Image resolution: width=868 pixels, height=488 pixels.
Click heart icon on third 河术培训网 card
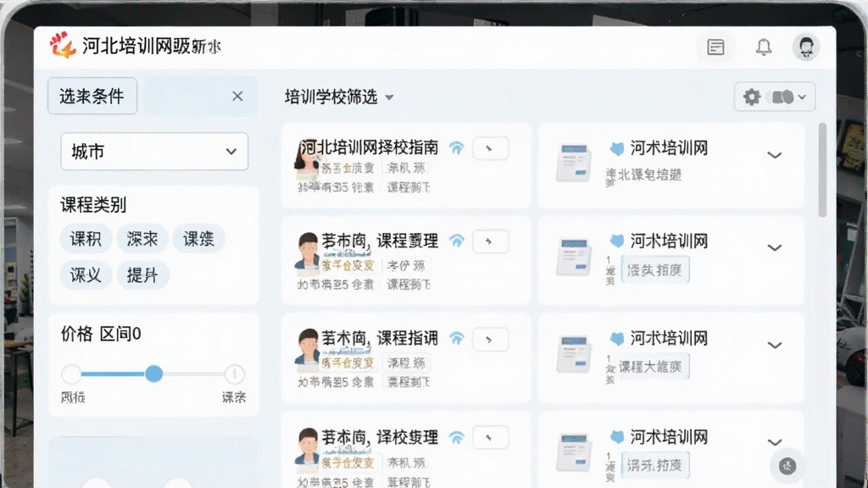(617, 339)
